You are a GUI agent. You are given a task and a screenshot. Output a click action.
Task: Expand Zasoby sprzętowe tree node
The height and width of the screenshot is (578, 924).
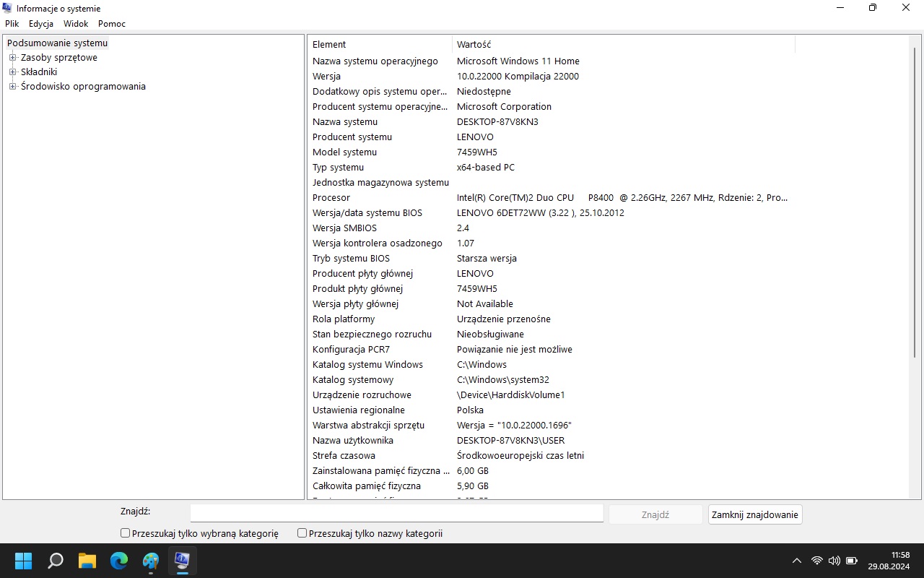coord(12,58)
